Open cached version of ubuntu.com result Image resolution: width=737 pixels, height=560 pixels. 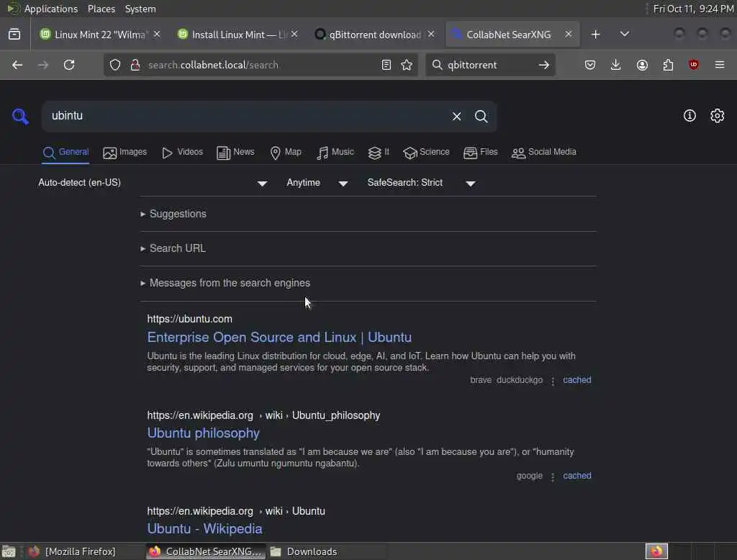tap(577, 380)
